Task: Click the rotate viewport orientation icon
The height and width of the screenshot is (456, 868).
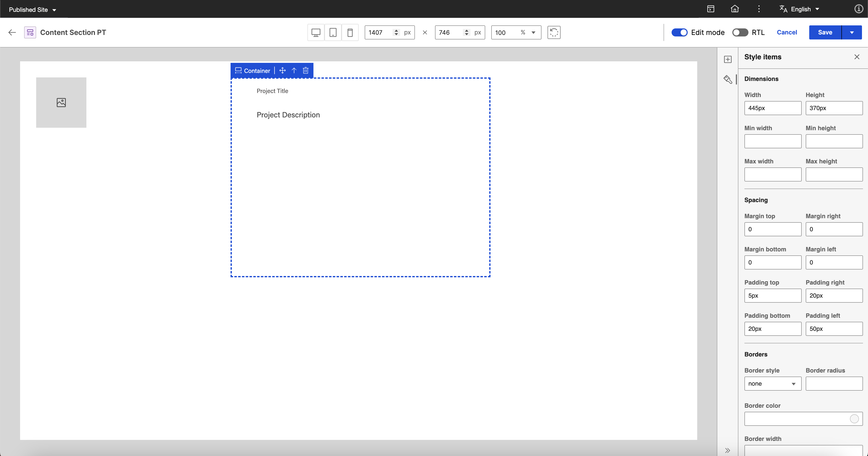Action: click(554, 32)
